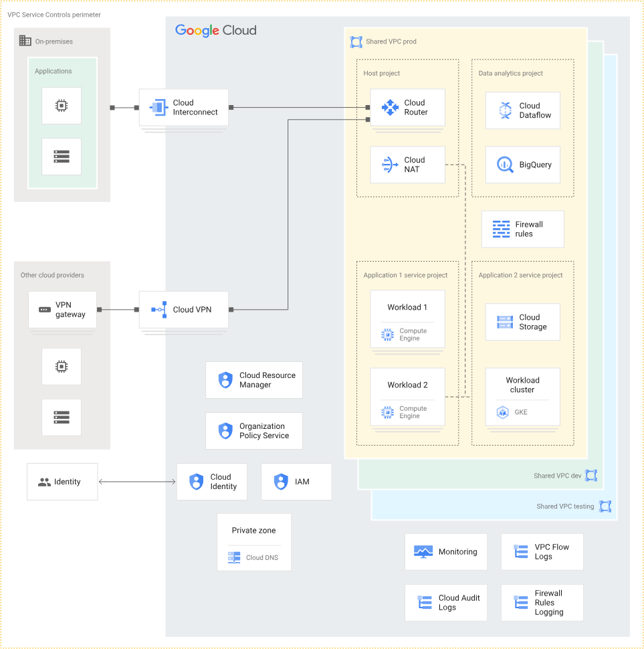This screenshot has width=644, height=649.
Task: Click the Cloud VPN icon
Action: tap(159, 310)
